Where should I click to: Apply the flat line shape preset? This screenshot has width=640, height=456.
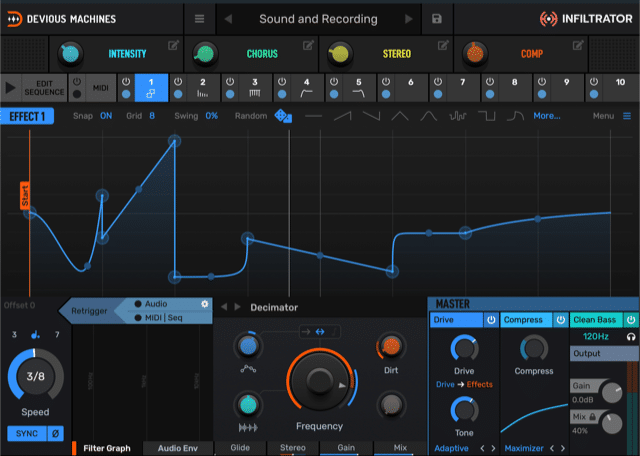313,116
